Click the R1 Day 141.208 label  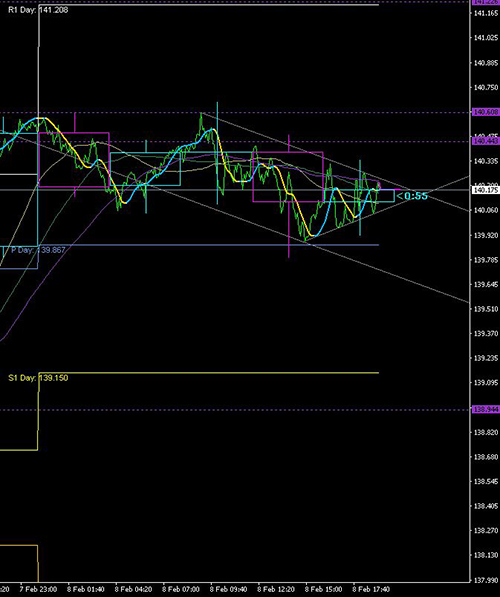pyautogui.click(x=38, y=10)
